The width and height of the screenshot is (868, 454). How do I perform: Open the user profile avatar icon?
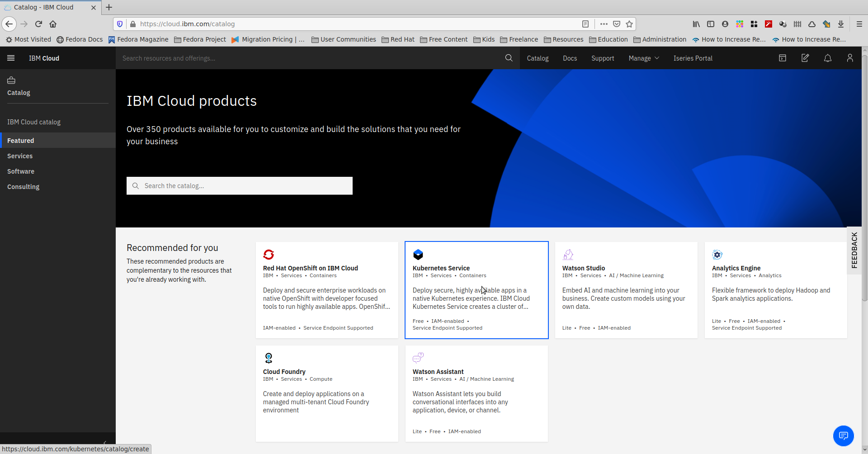click(x=850, y=58)
